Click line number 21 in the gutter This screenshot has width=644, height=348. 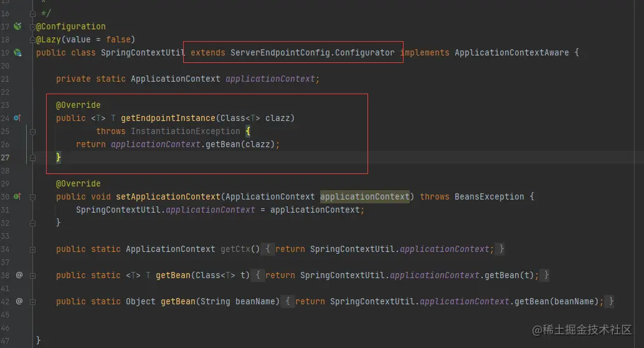point(5,79)
